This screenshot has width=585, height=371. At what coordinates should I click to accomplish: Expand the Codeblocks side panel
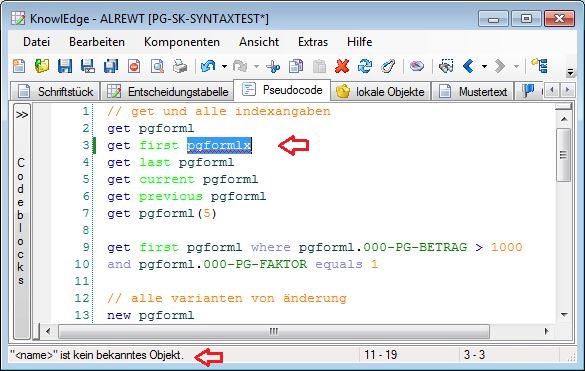[x=22, y=115]
